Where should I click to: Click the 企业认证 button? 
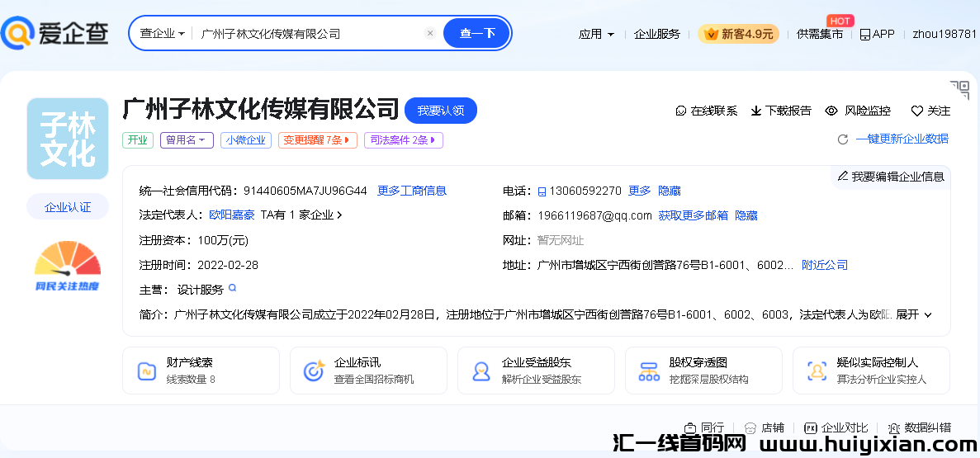(68, 207)
